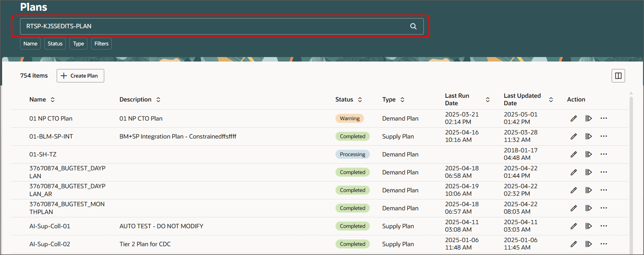Run the 01-BLM-SP-INT plan
The height and width of the screenshot is (255, 644).
tap(589, 136)
